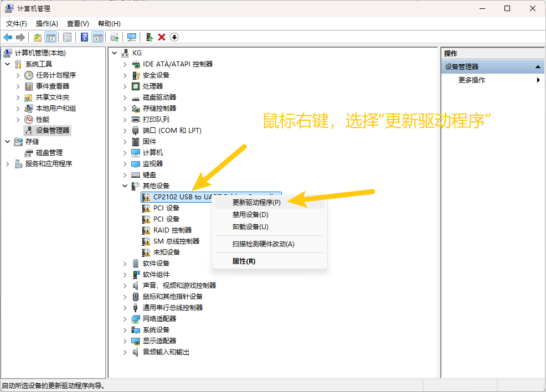The image size is (546, 392).
Task: Click the 鼠标和其他指针设备 mouse icon
Action: click(136, 297)
